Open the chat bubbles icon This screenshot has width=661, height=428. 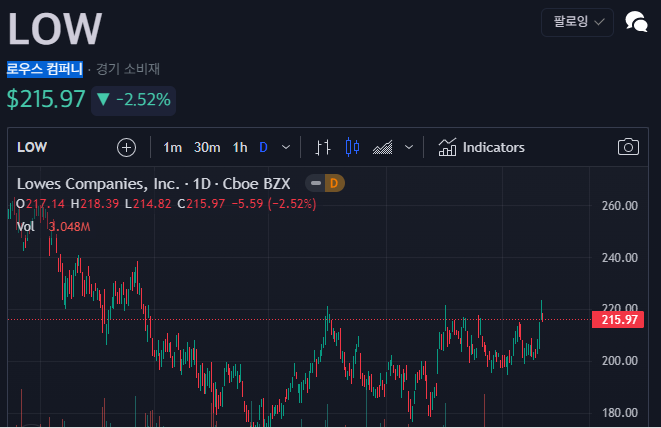click(x=637, y=22)
